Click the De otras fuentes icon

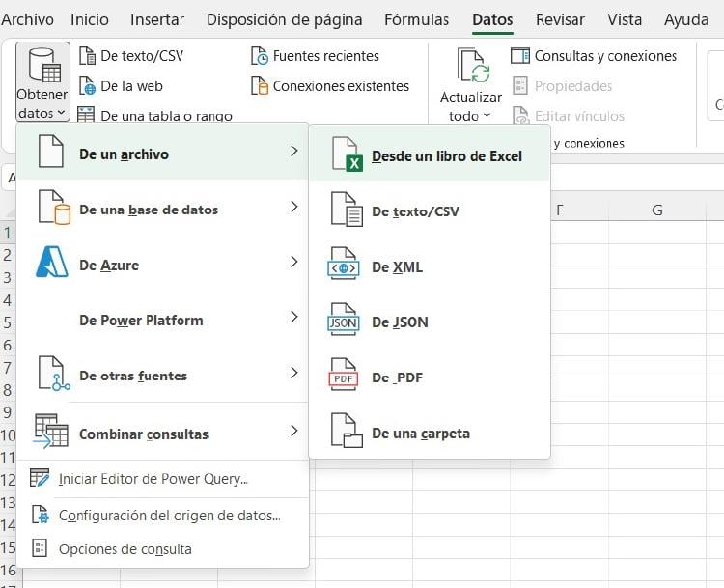[54, 374]
